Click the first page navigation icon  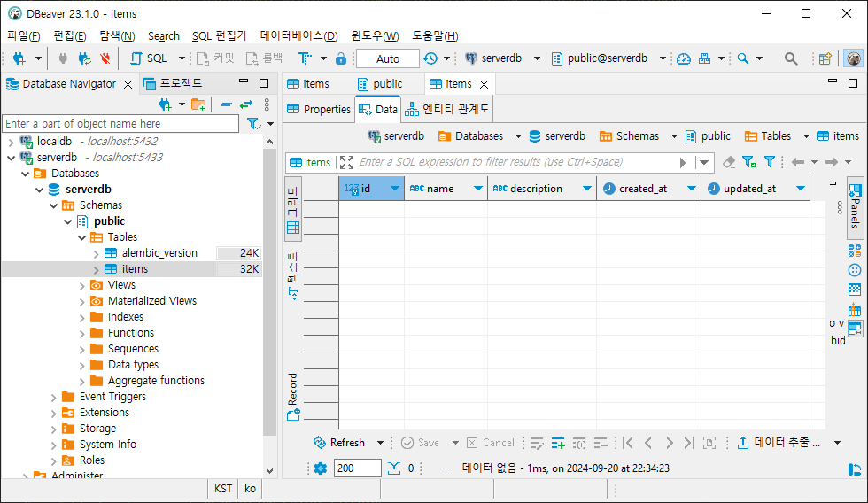(x=627, y=443)
